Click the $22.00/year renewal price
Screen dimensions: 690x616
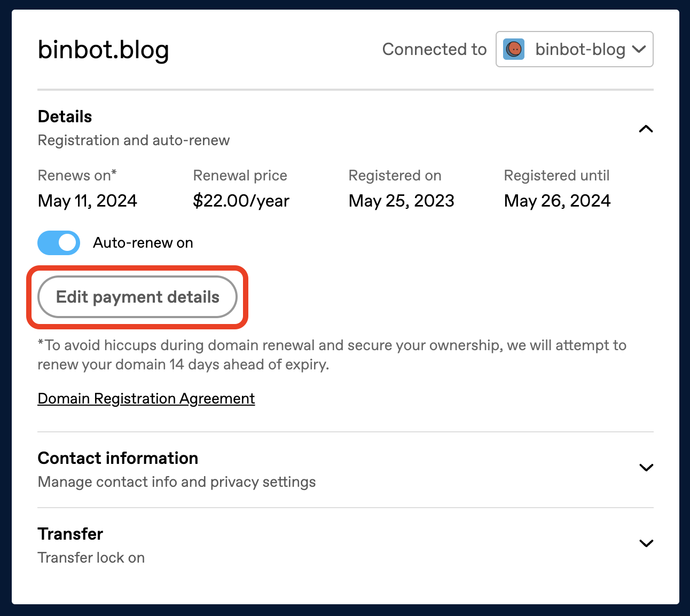pyautogui.click(x=241, y=201)
